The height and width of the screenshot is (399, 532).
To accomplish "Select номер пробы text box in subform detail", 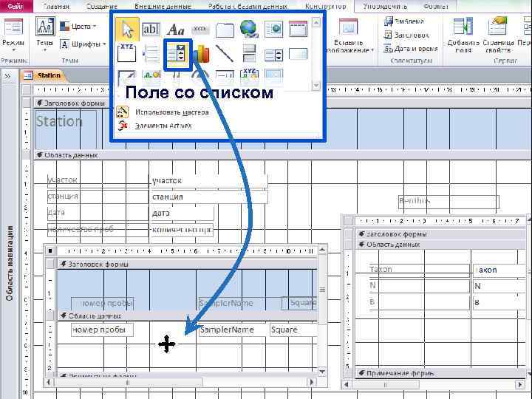I will tap(102, 330).
